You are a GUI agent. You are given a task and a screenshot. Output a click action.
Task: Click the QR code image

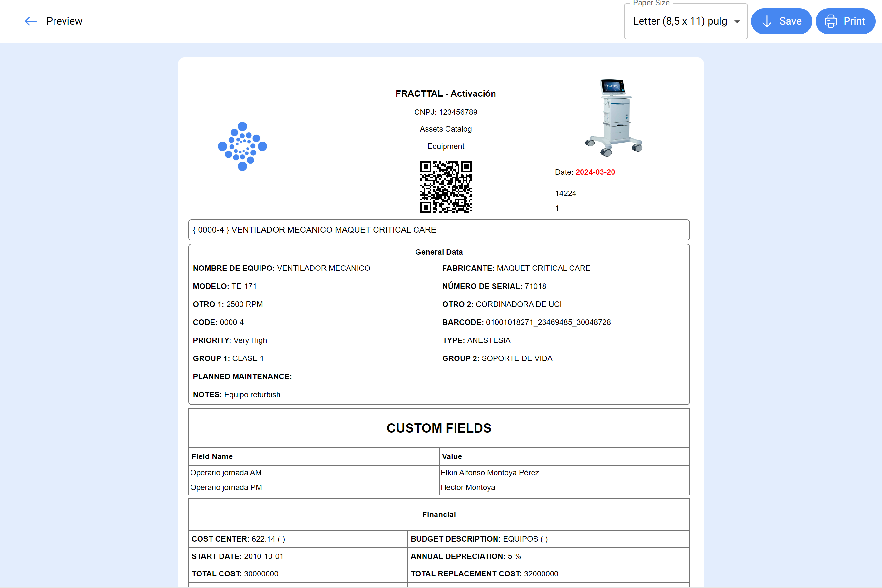pos(446,187)
